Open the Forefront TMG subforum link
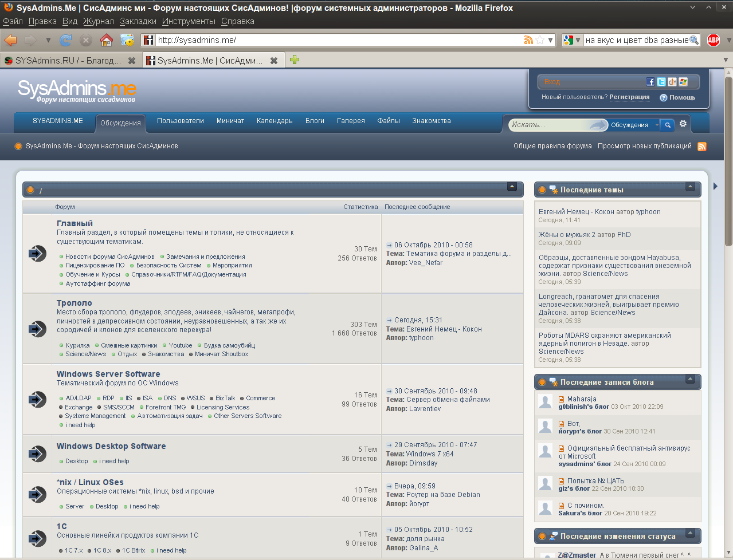733x560 pixels. click(x=166, y=407)
